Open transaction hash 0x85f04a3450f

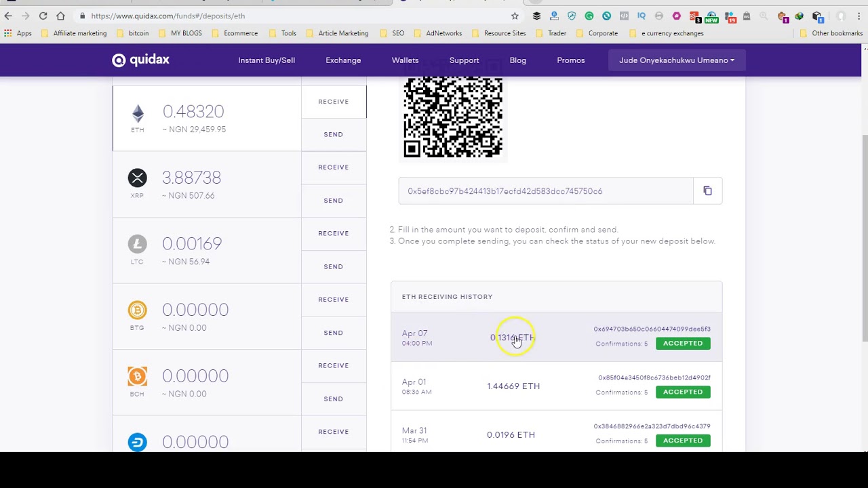654,378
